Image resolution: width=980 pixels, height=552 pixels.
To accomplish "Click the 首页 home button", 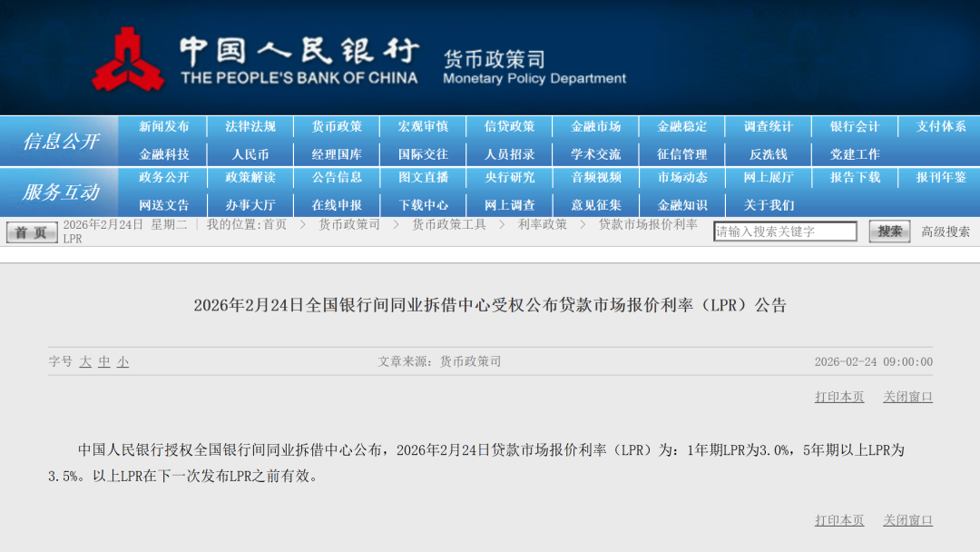I will (30, 232).
